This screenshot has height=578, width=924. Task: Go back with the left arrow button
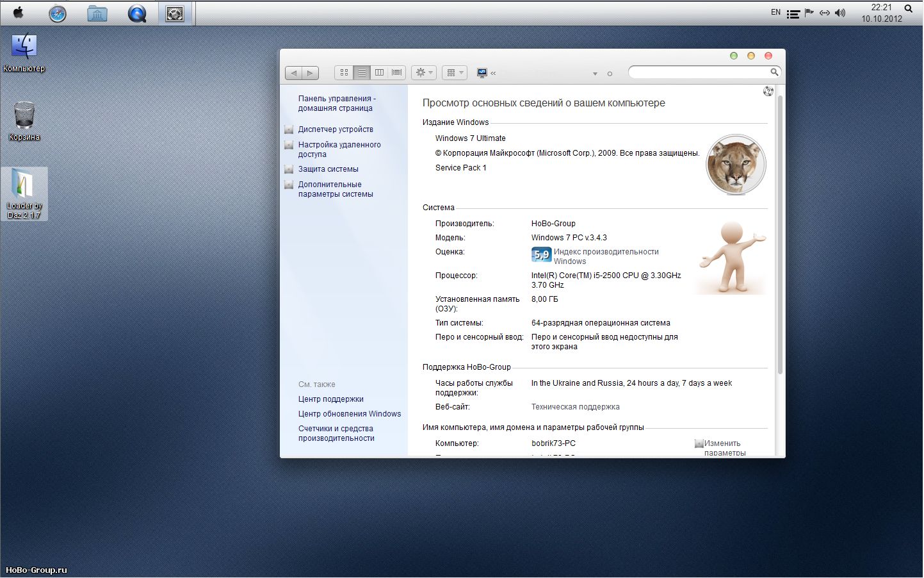coord(293,73)
